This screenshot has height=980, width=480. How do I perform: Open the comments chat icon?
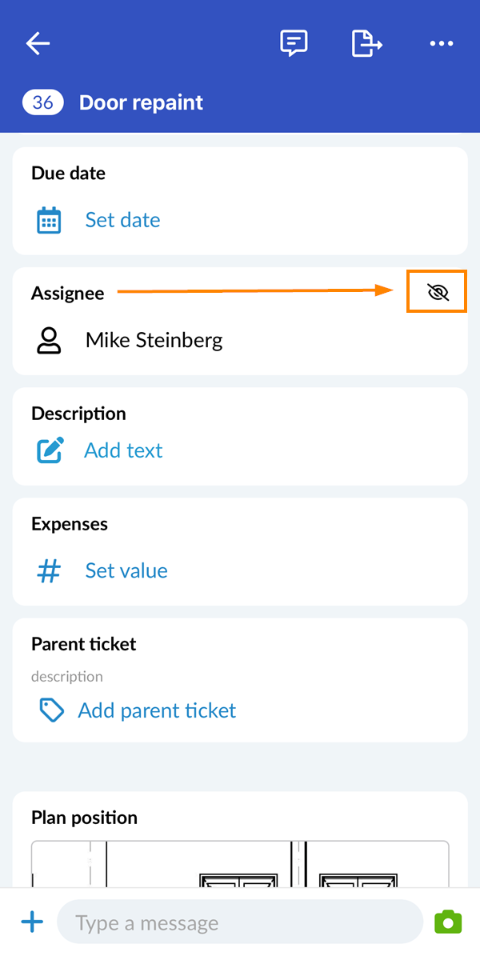click(x=294, y=43)
